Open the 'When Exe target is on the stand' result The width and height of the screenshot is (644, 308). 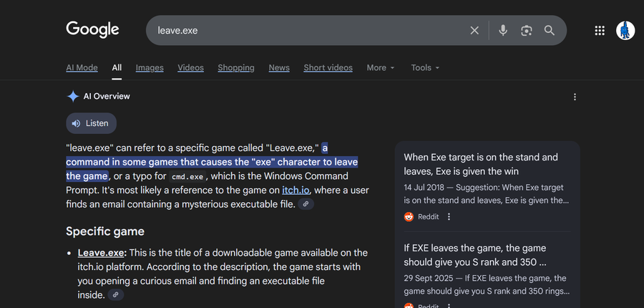[x=481, y=164]
